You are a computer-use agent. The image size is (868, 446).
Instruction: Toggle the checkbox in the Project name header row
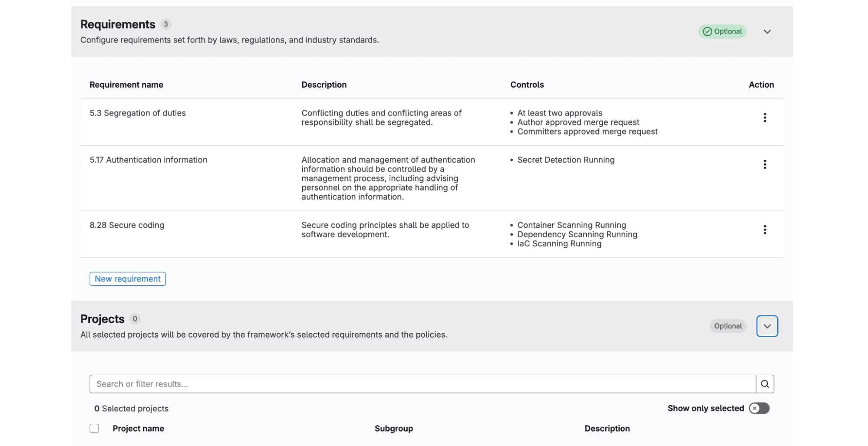pyautogui.click(x=94, y=428)
